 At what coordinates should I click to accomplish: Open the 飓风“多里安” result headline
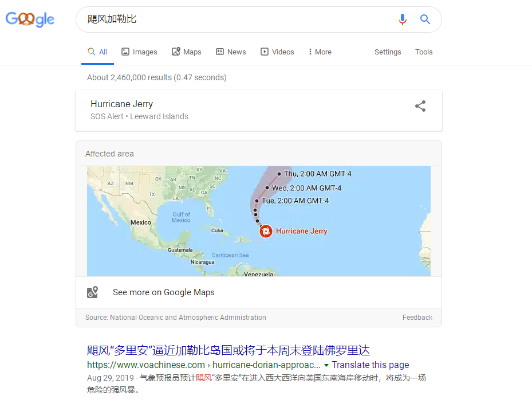click(x=228, y=350)
